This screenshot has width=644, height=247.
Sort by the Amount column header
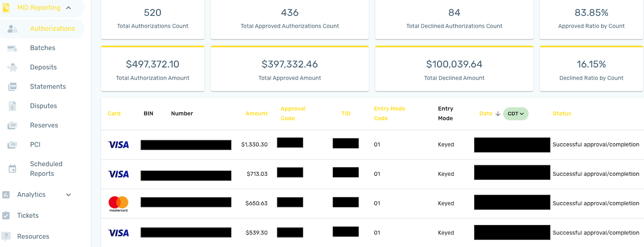pos(256,113)
